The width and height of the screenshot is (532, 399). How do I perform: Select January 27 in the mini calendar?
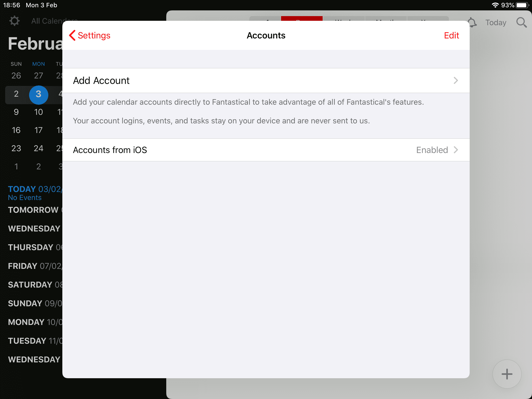[38, 76]
